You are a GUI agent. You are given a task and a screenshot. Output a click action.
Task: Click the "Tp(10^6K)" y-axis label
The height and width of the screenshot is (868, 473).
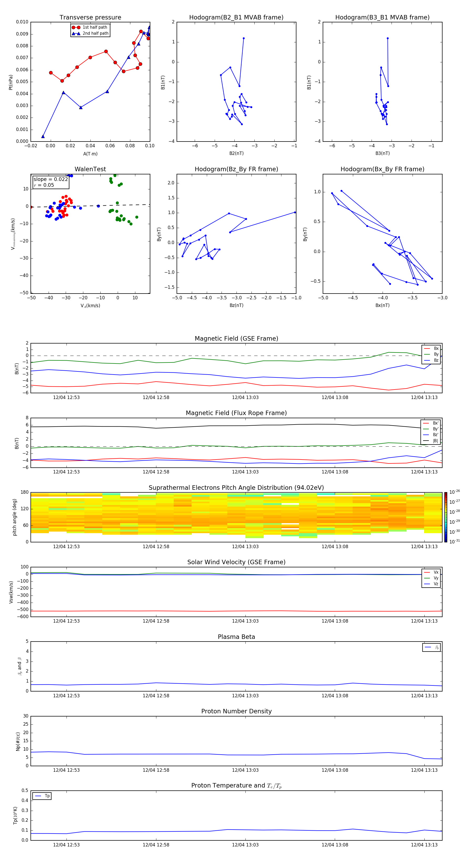(16, 816)
